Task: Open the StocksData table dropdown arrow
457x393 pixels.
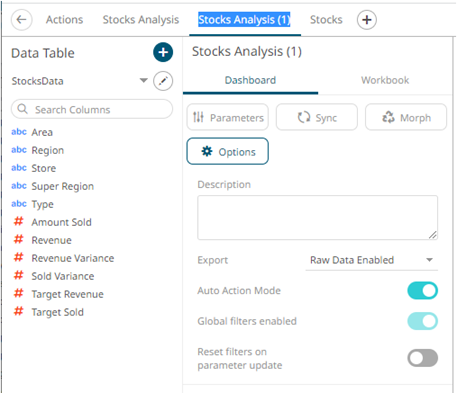Action: click(x=144, y=80)
